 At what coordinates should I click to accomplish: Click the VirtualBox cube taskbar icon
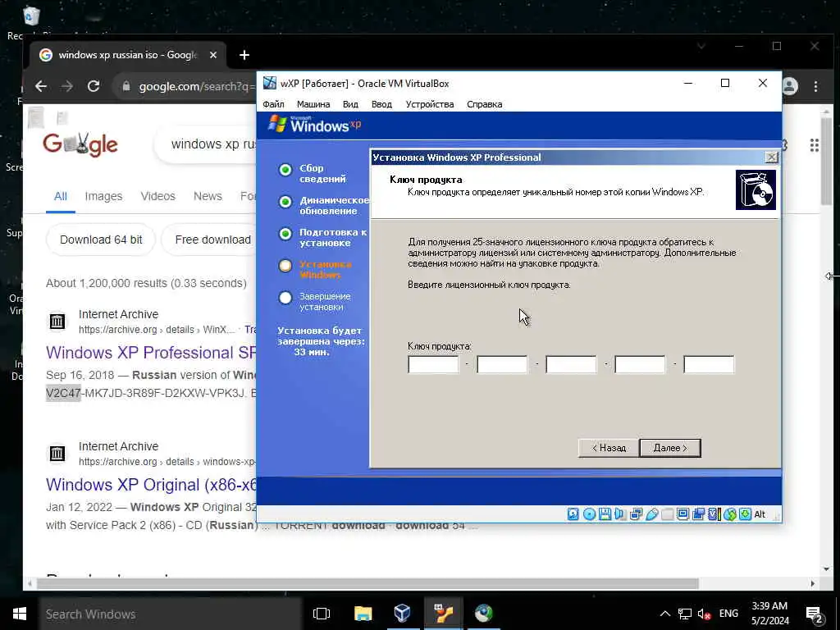click(x=402, y=614)
